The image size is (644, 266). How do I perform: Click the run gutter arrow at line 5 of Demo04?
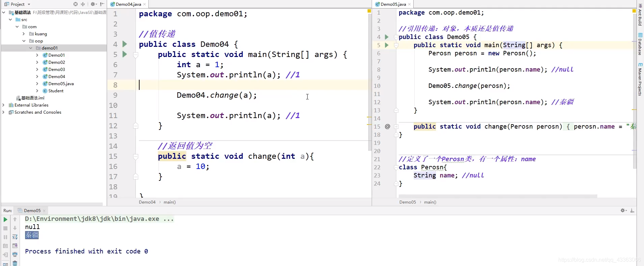click(x=125, y=54)
